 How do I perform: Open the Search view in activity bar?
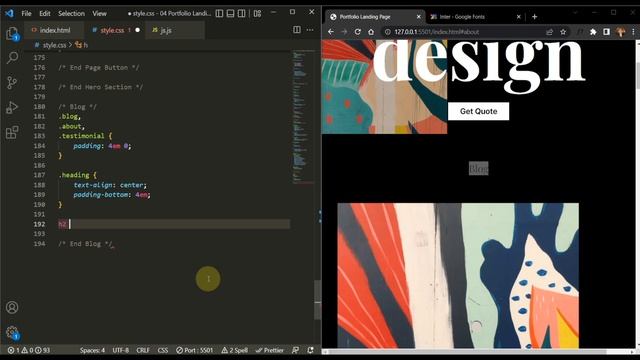[x=12, y=58]
